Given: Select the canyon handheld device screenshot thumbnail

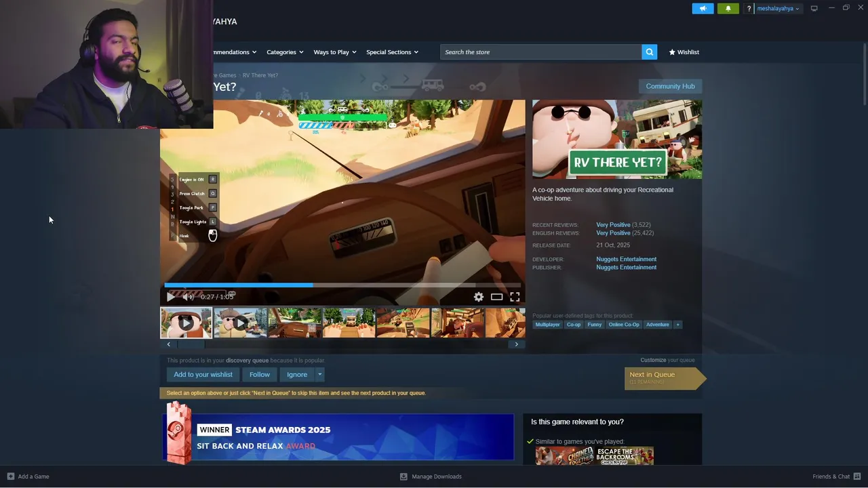Looking at the screenshot, I should click(403, 323).
